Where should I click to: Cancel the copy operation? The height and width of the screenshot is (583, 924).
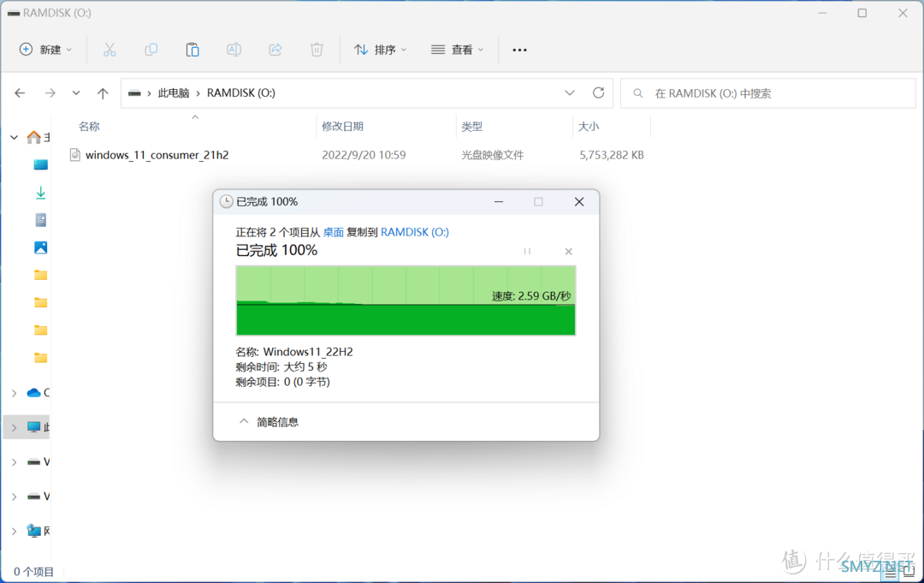[x=568, y=251]
